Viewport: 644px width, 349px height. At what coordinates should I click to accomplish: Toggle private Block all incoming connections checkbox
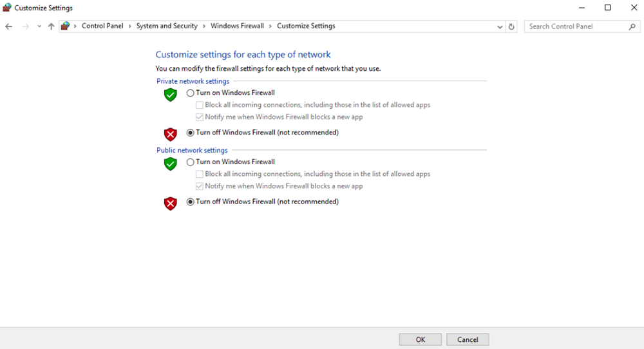[x=200, y=105]
